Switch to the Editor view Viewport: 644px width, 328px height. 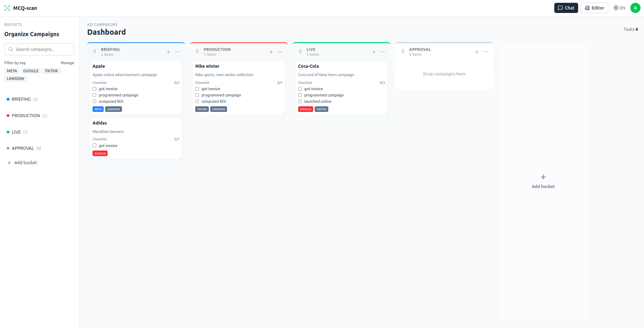coord(594,8)
